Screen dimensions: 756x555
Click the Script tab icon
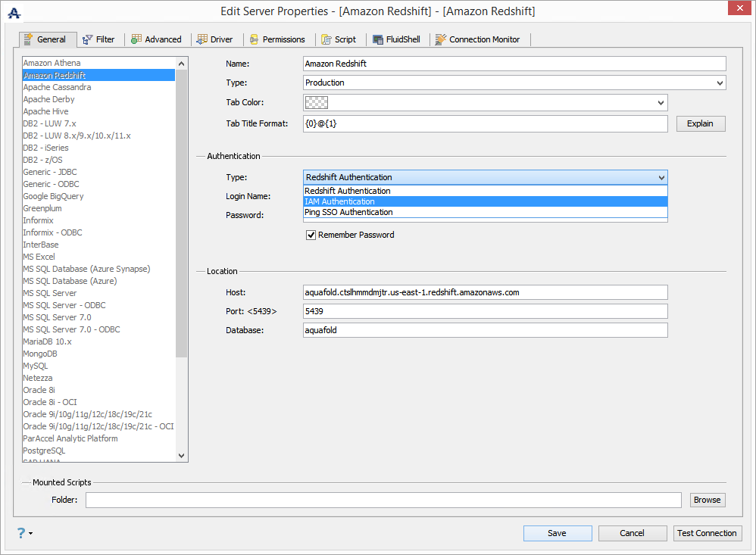[326, 39]
